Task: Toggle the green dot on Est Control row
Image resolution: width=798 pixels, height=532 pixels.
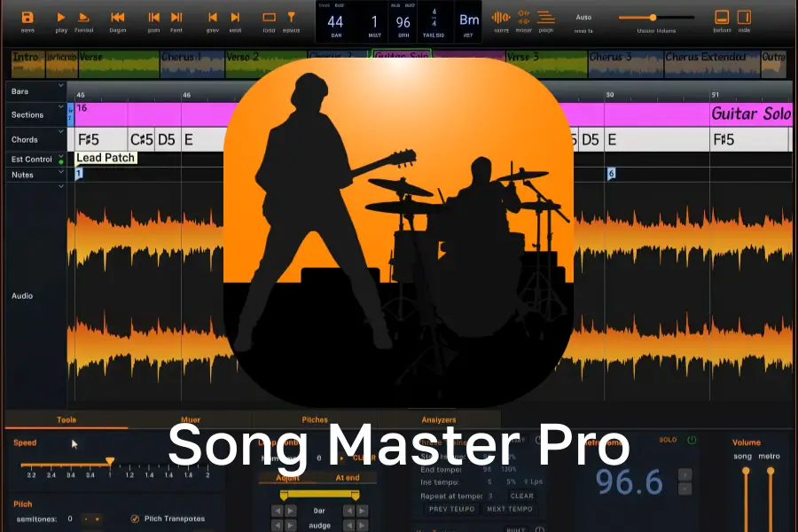Action: point(61,162)
